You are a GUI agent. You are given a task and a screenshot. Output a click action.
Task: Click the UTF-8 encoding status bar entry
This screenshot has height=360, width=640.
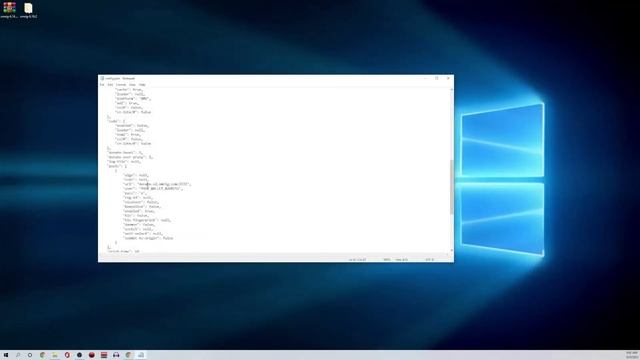click(x=429, y=260)
